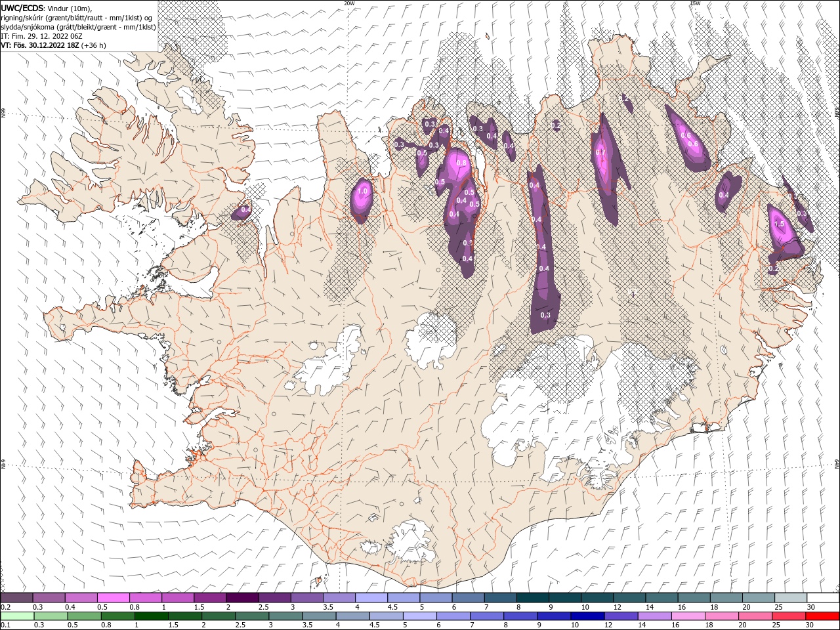Select the lavender top-row swatch between 4 and 4.5
Image resolution: width=840 pixels, height=630 pixels.
371,597
